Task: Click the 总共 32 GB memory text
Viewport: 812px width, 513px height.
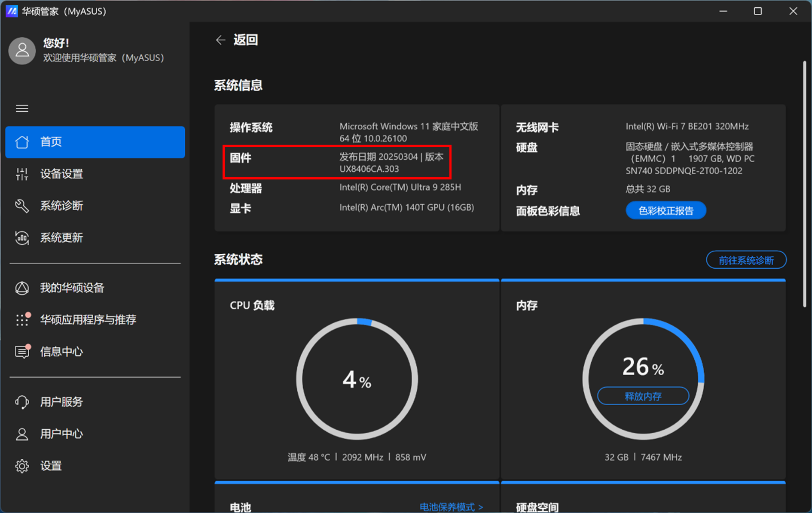Action: [x=648, y=189]
